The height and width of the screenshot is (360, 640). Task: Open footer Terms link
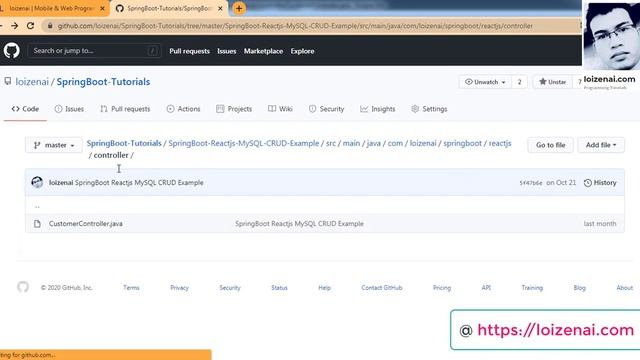[131, 288]
